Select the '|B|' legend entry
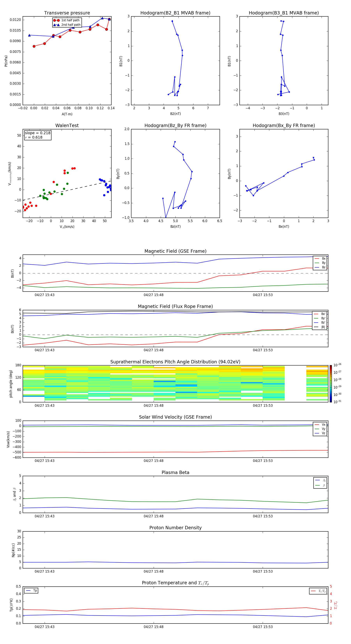This screenshot has height=644, width=351. (x=320, y=327)
